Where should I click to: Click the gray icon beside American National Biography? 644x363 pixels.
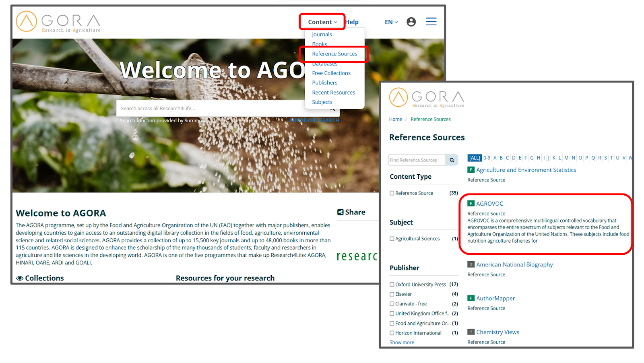click(x=471, y=264)
